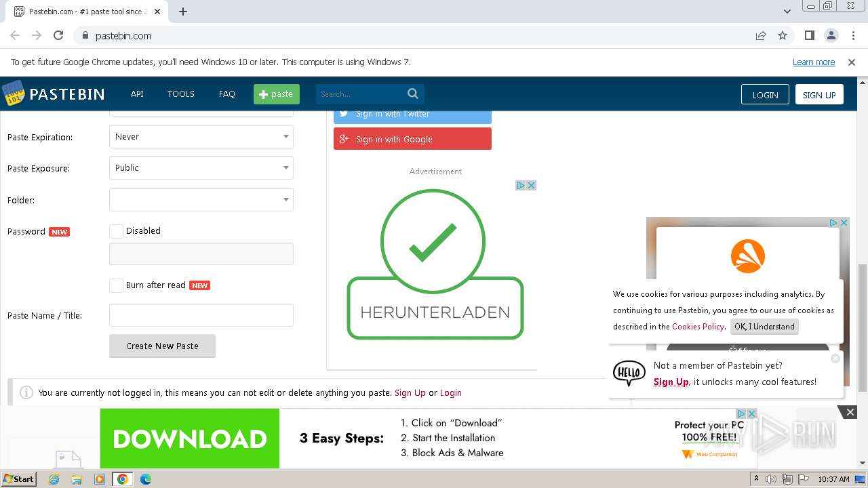868x488 pixels.
Task: Click the disabled password input field
Action: coord(201,253)
